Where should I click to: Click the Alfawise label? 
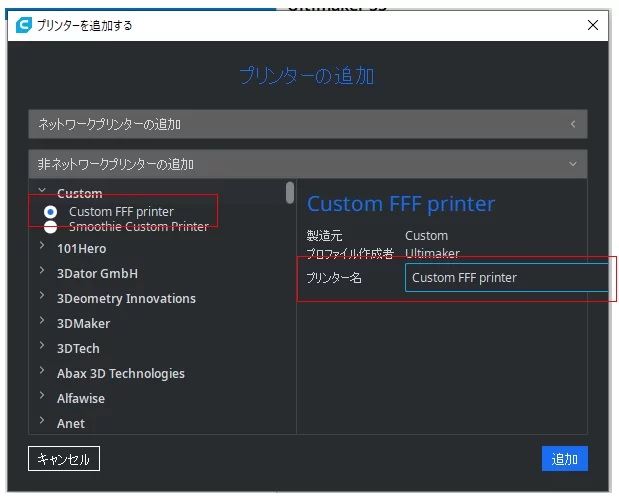[81, 399]
